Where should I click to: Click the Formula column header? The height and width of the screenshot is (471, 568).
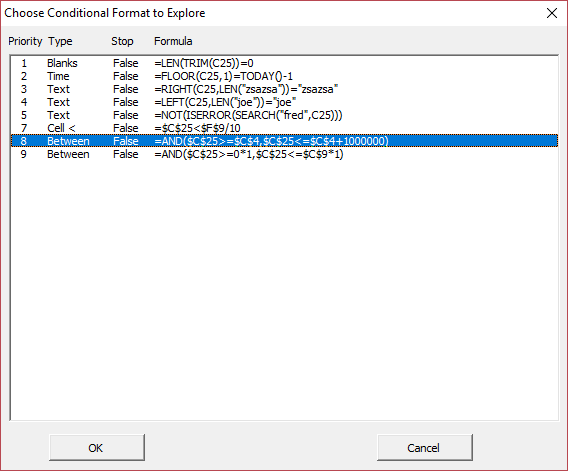tap(173, 41)
